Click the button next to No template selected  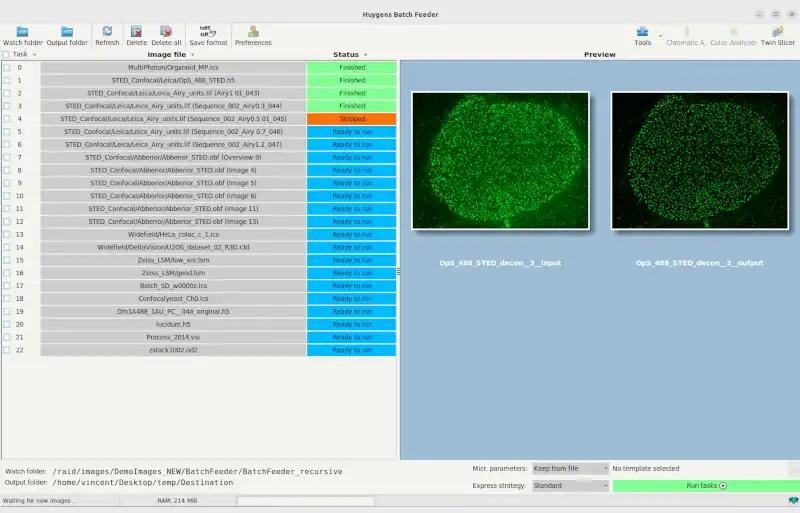click(x=794, y=469)
